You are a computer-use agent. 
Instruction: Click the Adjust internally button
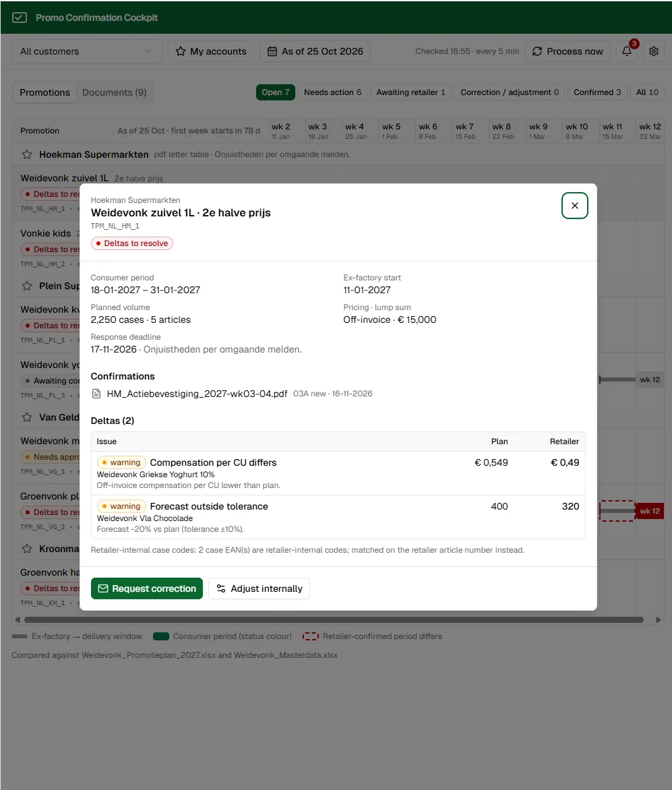tap(259, 588)
